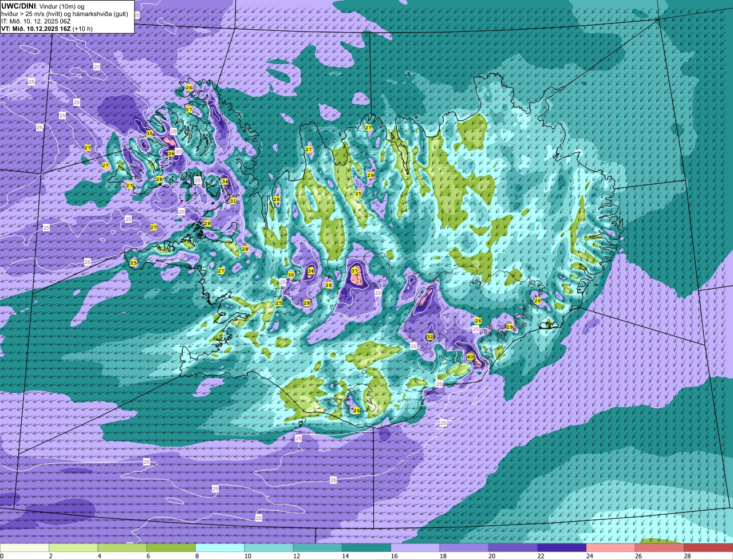Click the legend tick label 2
This screenshot has height=560, width=733.
[x=50, y=556]
